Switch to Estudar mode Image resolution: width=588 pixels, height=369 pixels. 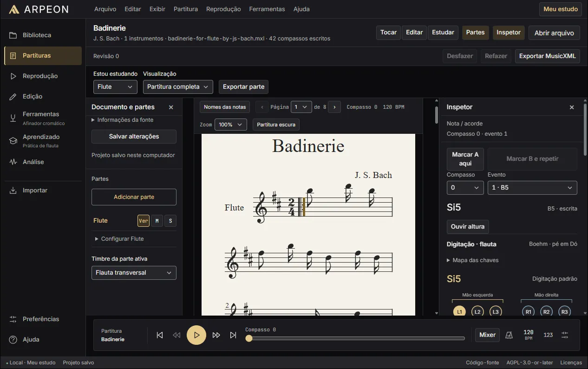pos(443,33)
